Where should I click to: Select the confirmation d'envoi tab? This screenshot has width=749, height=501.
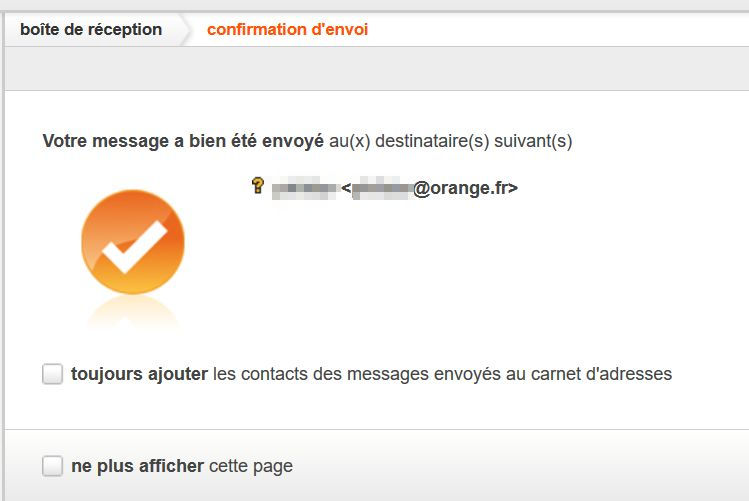click(x=287, y=29)
